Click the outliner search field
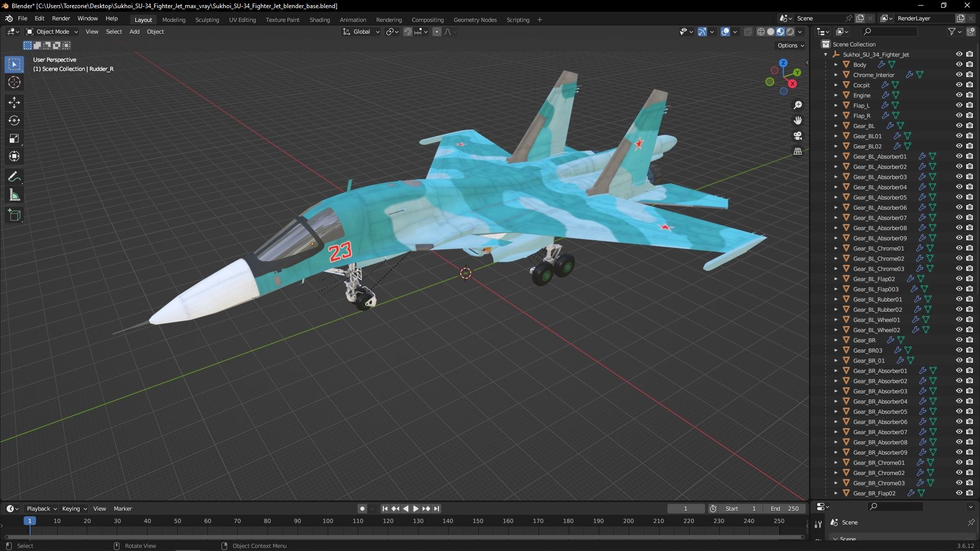The image size is (980, 551). point(889,32)
